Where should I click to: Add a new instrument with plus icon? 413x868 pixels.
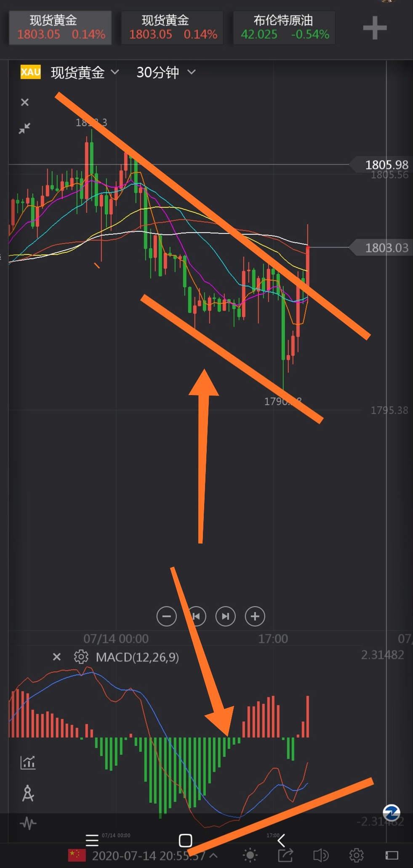pyautogui.click(x=375, y=28)
